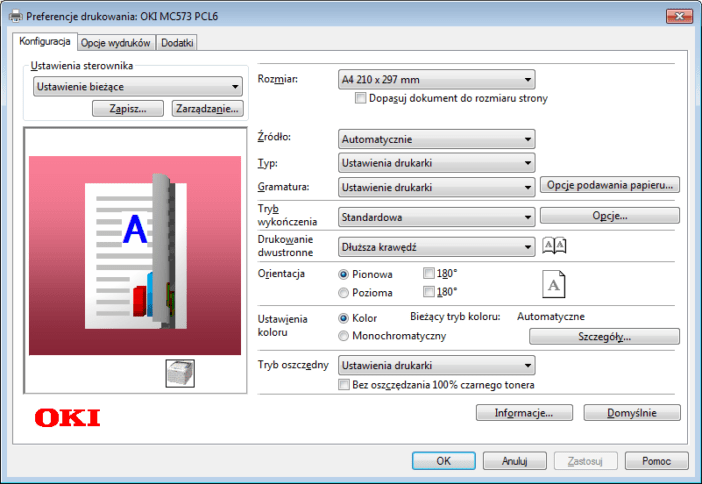Tick the 180° box beside Pionowa
This screenshot has height=484, width=702.
[x=428, y=273]
